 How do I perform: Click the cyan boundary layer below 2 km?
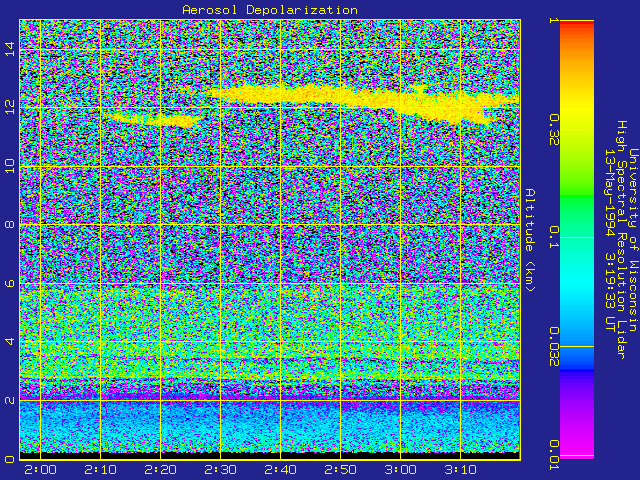pyautogui.click(x=269, y=427)
